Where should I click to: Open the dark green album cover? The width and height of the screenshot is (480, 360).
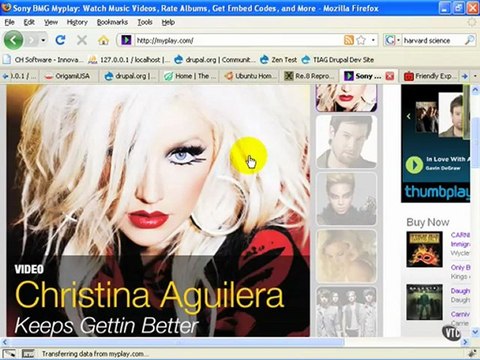tap(424, 302)
